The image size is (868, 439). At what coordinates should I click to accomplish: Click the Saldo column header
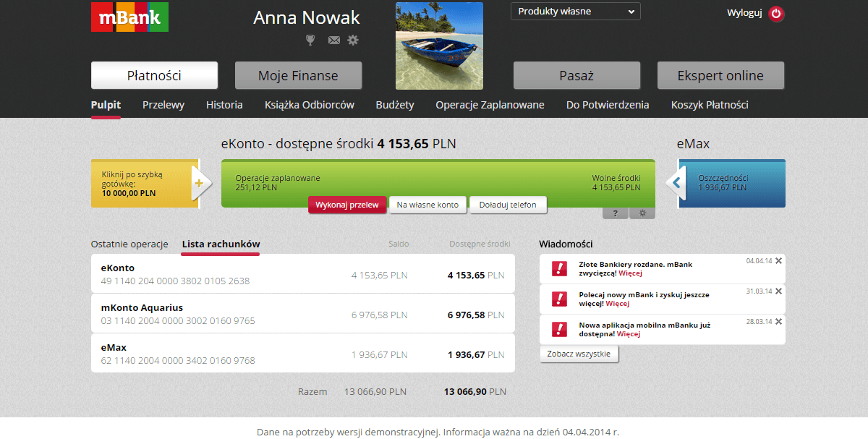coord(399,244)
